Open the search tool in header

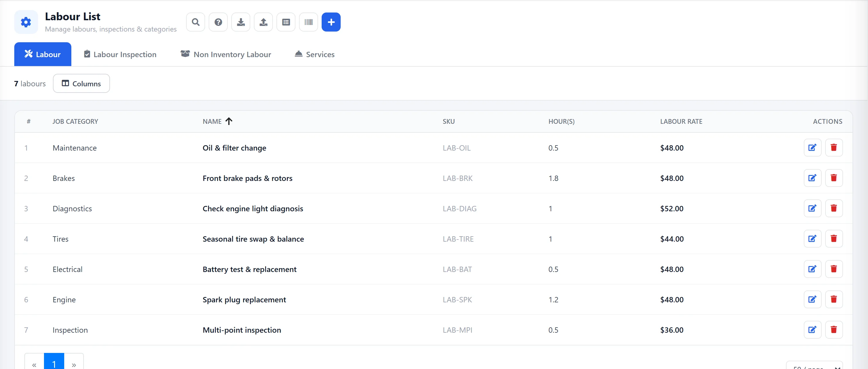pyautogui.click(x=195, y=22)
